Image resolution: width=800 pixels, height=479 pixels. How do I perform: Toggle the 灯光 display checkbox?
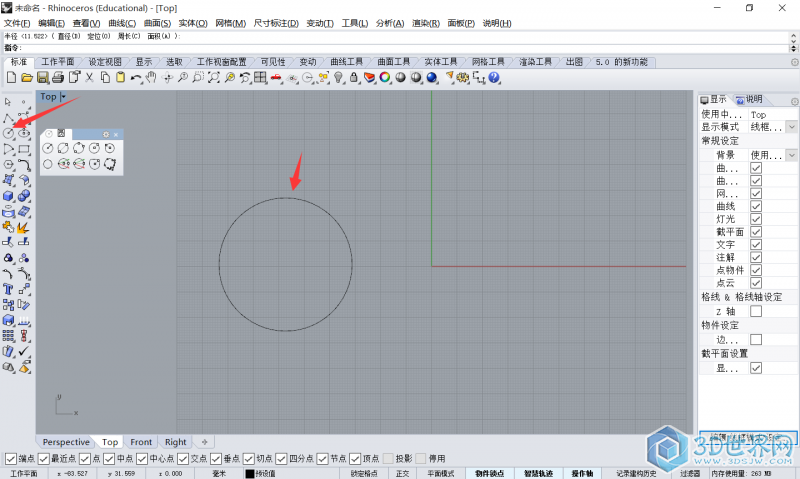pos(756,219)
